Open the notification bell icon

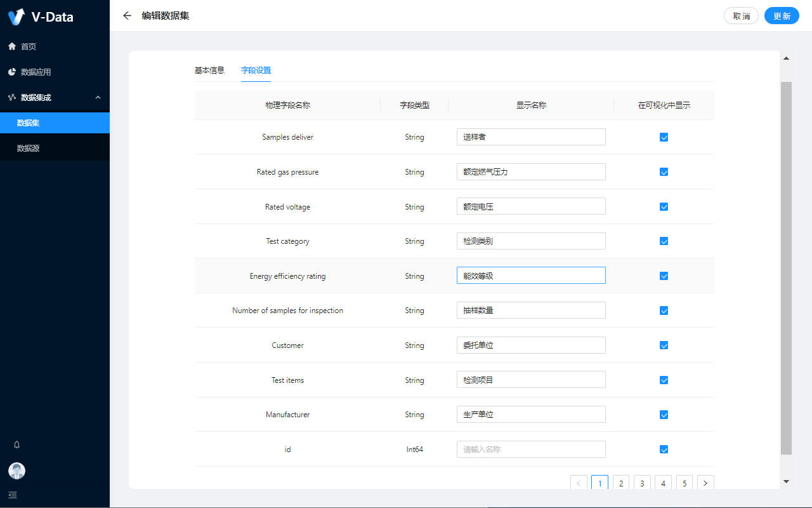pyautogui.click(x=17, y=444)
